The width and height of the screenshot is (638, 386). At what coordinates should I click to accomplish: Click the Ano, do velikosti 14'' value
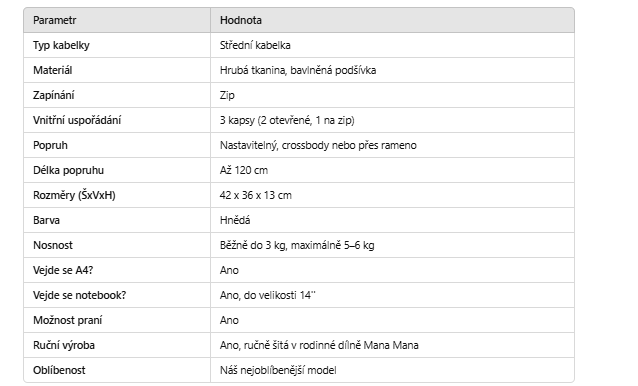point(268,295)
